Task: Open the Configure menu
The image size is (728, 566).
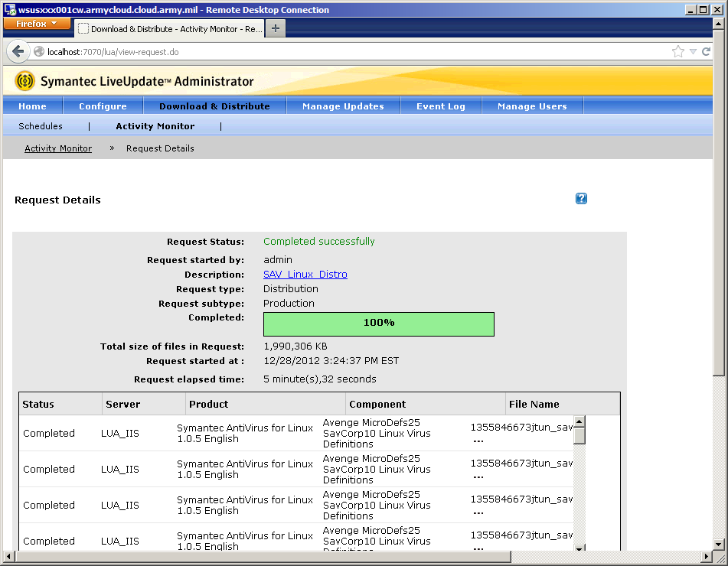Action: [103, 106]
